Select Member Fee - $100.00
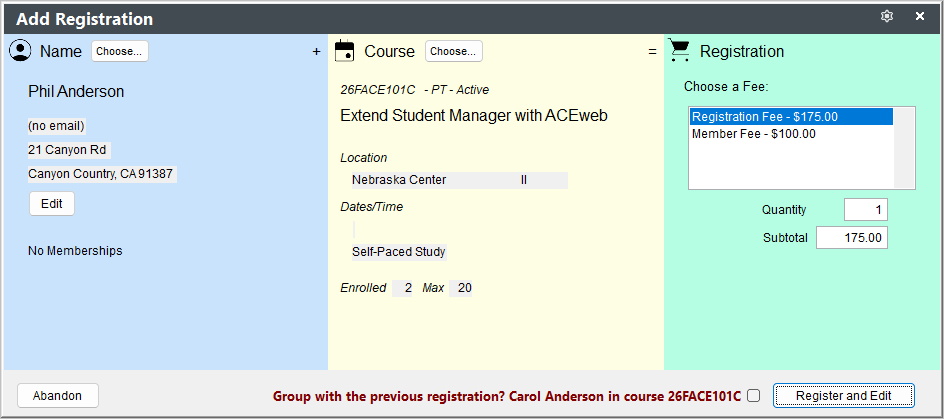The image size is (944, 419). pos(791,134)
